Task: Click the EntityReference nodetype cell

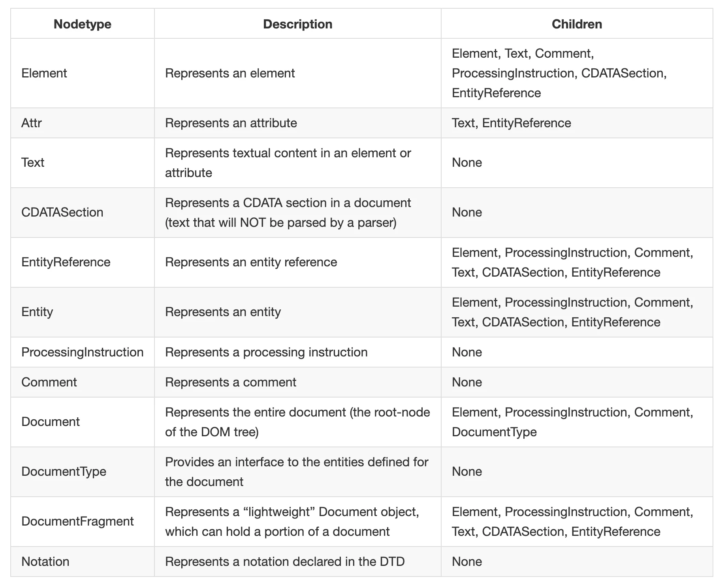Action: [66, 262]
